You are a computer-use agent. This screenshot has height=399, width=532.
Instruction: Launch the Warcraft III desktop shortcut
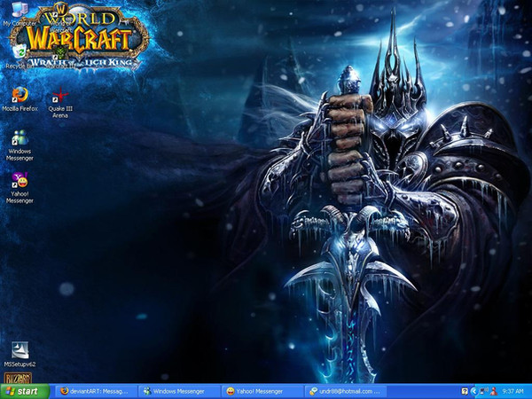point(60,57)
